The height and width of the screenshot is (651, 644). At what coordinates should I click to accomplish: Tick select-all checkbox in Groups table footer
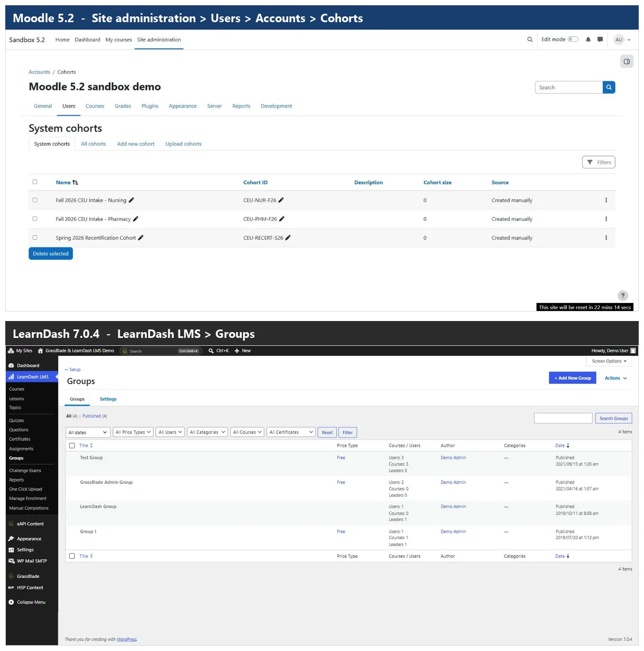(72, 556)
